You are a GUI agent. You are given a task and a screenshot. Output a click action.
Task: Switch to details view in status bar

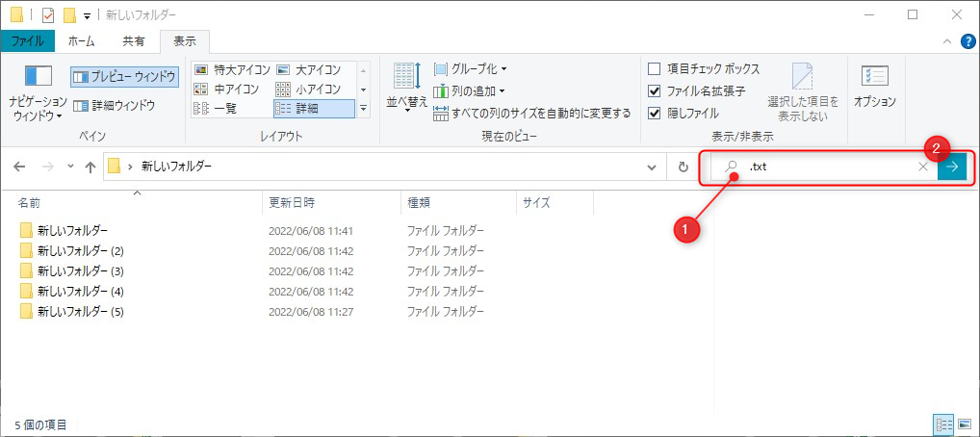tap(943, 424)
